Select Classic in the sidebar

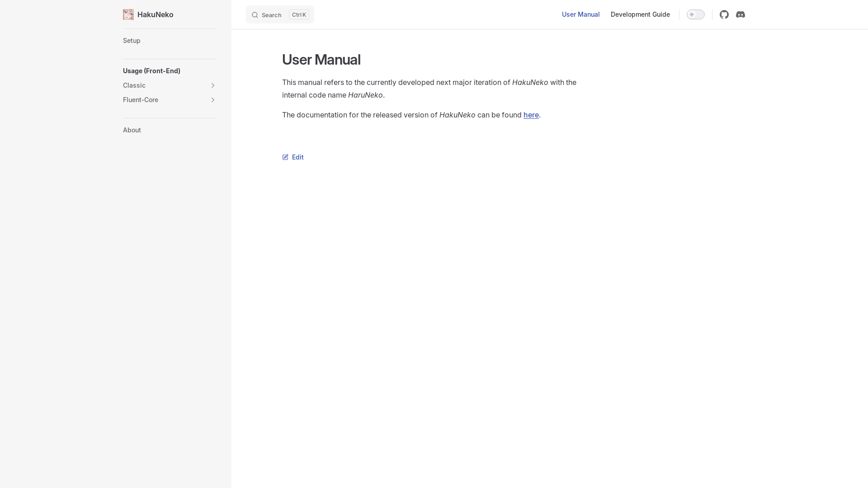[134, 85]
